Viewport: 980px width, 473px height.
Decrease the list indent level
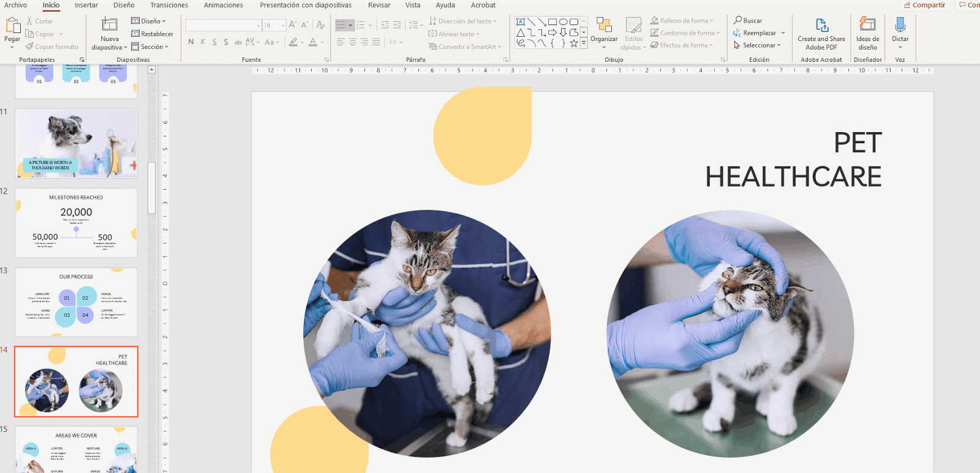(385, 25)
